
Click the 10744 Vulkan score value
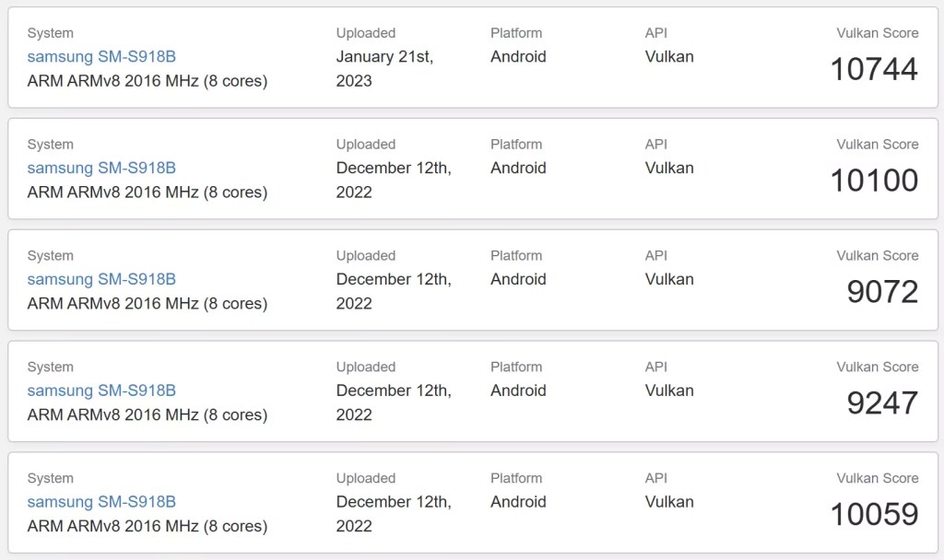click(874, 69)
